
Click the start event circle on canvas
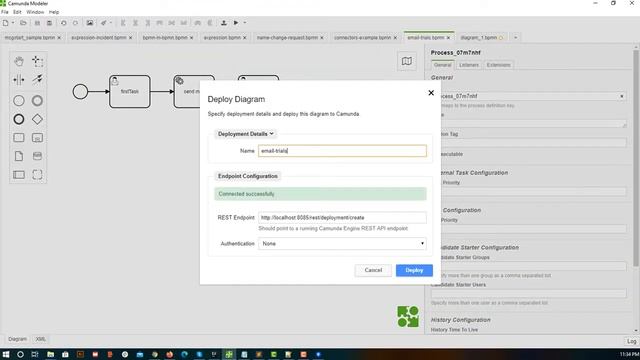coord(80,91)
